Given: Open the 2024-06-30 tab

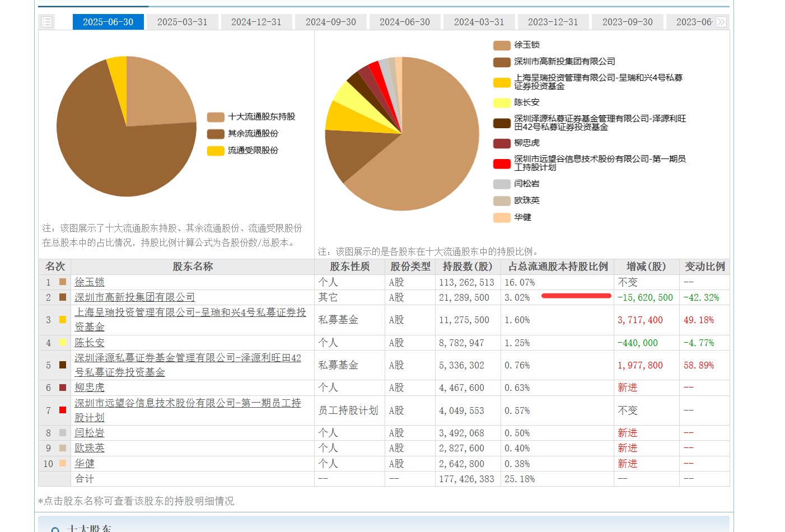Looking at the screenshot, I should tap(405, 22).
